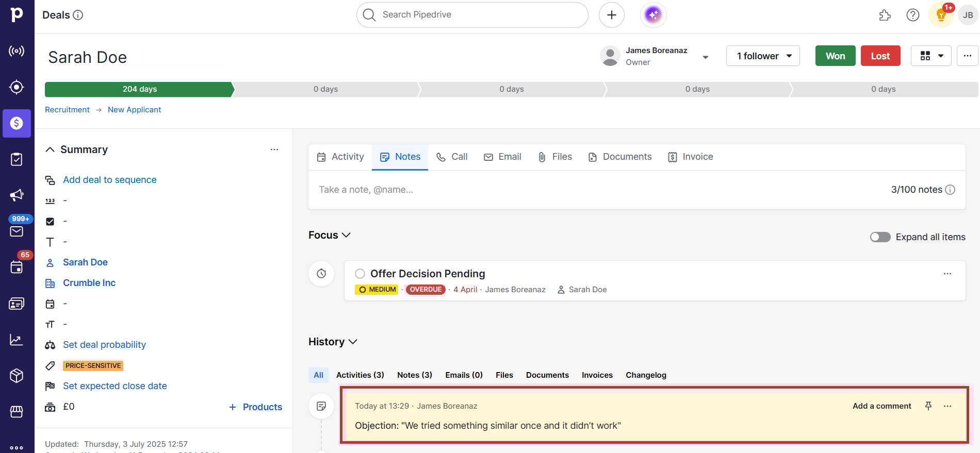
Task: Open Campaigns megaphone icon in sidebar
Action: point(17,195)
